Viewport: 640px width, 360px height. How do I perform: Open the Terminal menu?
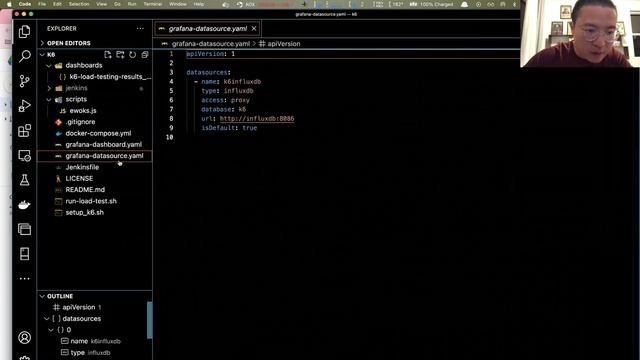click(153, 4)
